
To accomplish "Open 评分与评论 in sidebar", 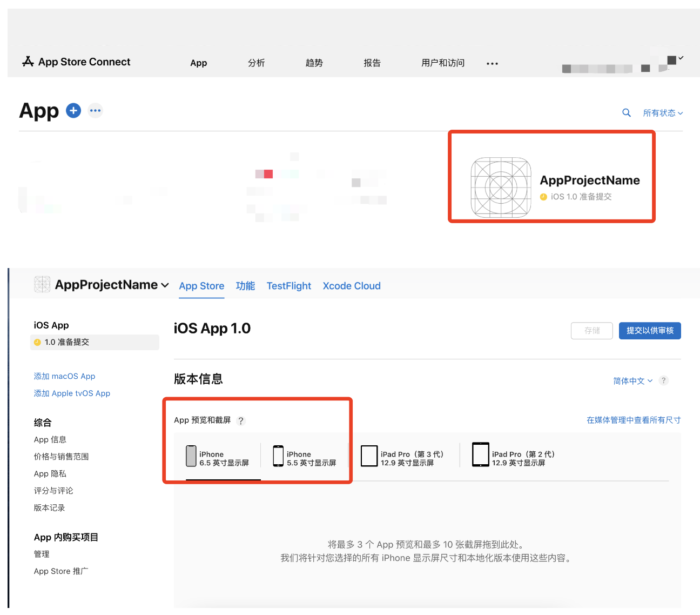I will point(53,491).
